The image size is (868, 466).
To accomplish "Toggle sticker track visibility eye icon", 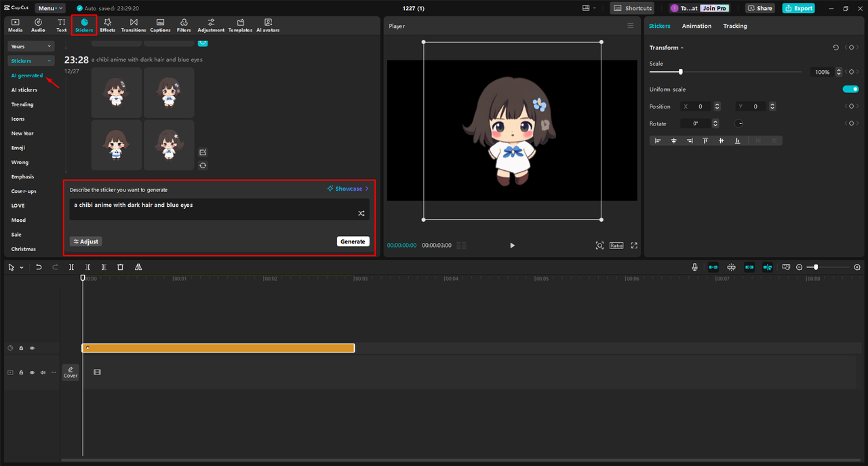I will click(32, 348).
